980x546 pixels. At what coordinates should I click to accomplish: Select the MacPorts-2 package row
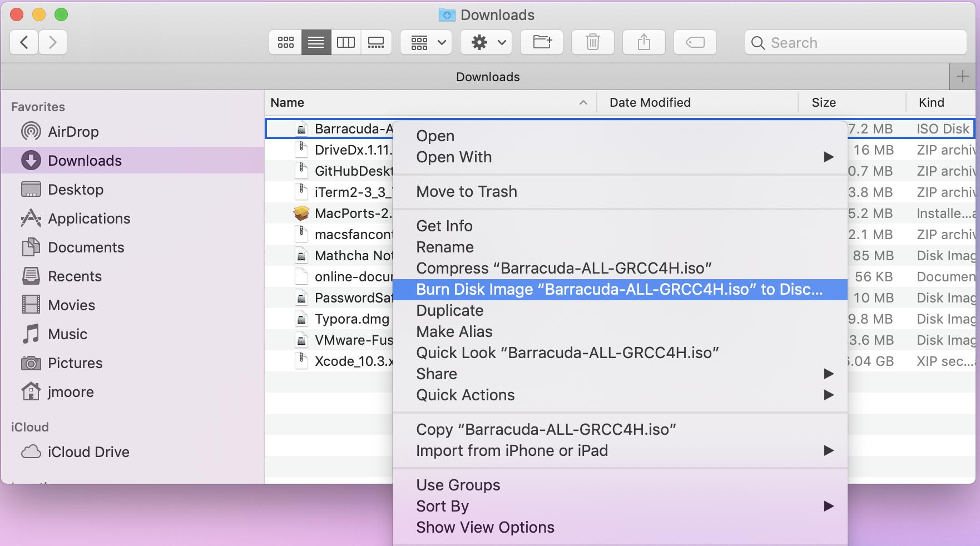point(329,214)
